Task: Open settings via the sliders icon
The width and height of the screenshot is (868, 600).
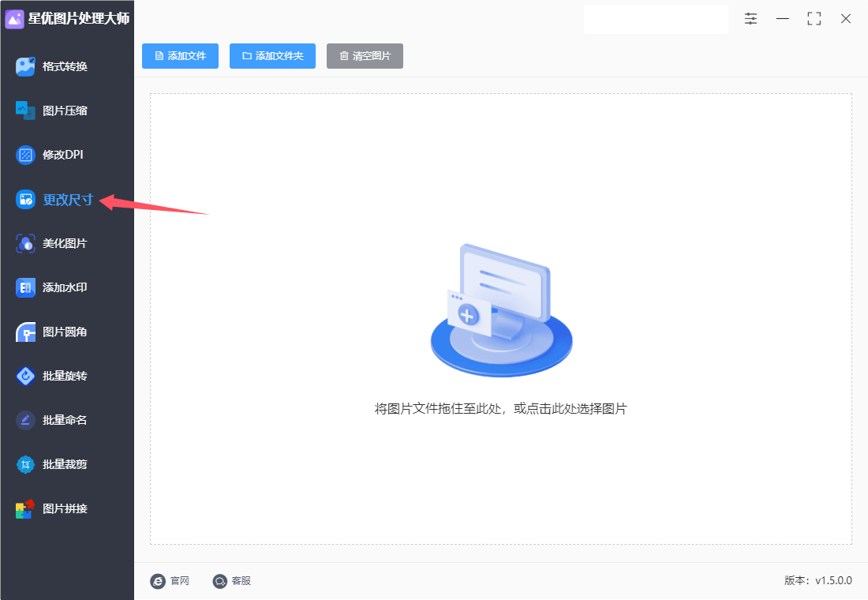Action: [750, 18]
